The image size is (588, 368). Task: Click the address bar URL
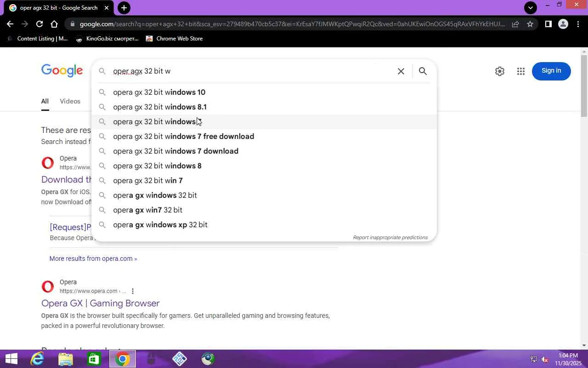click(x=292, y=24)
